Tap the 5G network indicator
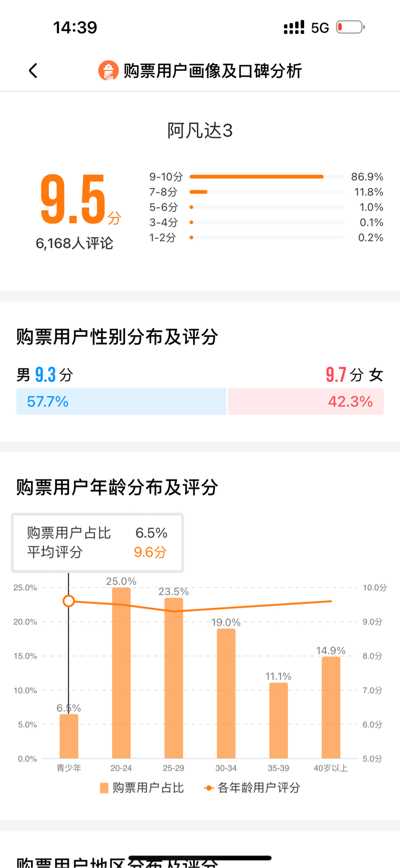The height and width of the screenshot is (868, 400). click(x=320, y=28)
